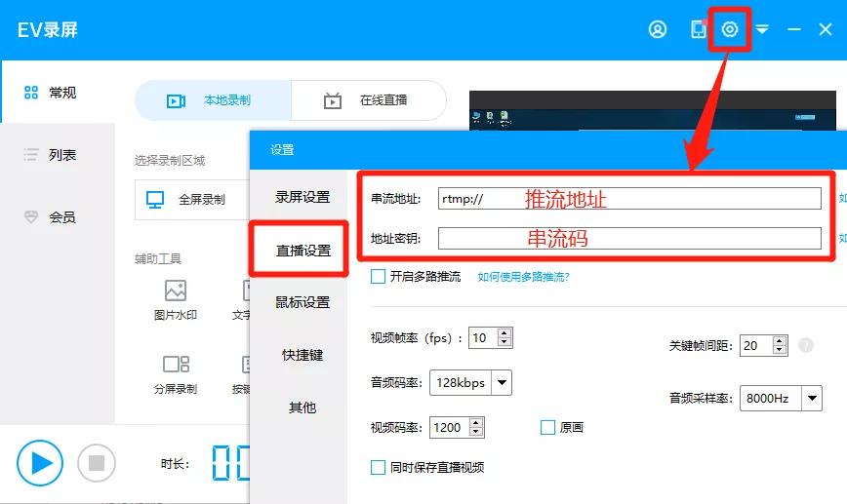The image size is (847, 504).
Task: Click the mobile device icon in the title bar
Action: tap(699, 29)
